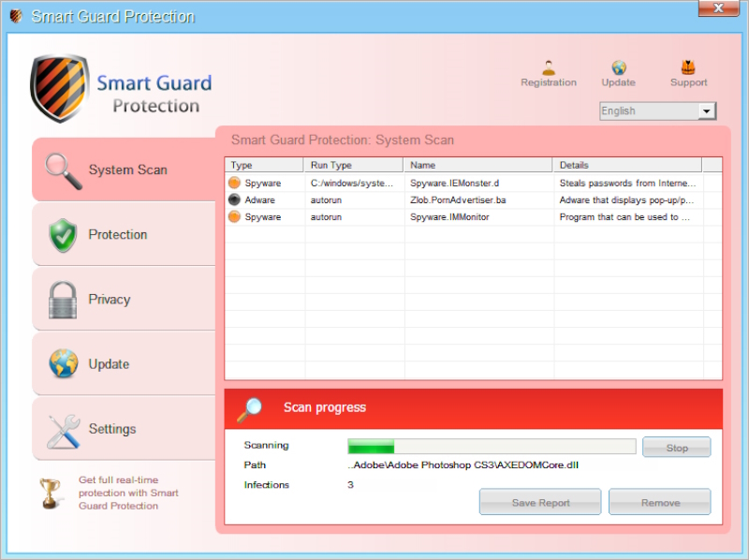Sort results by the Name column header
This screenshot has height=560, width=749.
[477, 165]
